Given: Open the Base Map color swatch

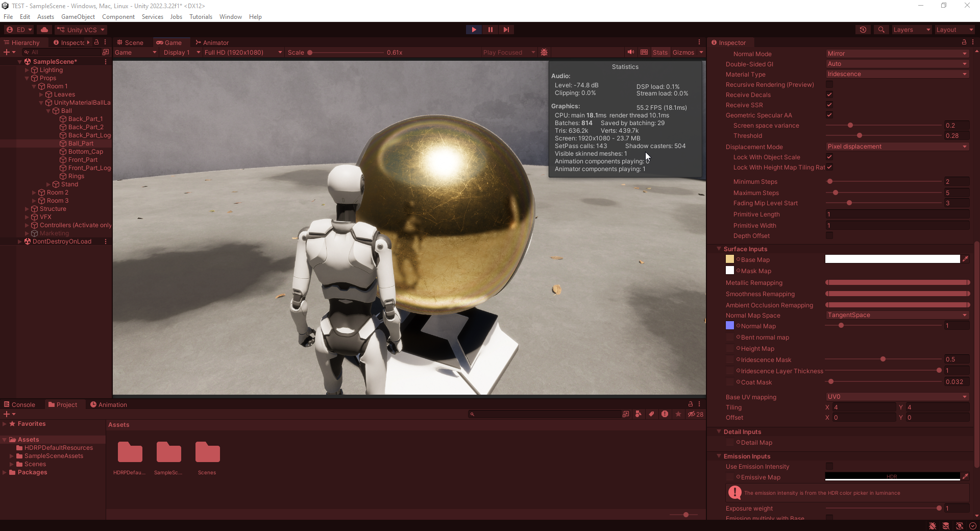Looking at the screenshot, I should tap(892, 259).
